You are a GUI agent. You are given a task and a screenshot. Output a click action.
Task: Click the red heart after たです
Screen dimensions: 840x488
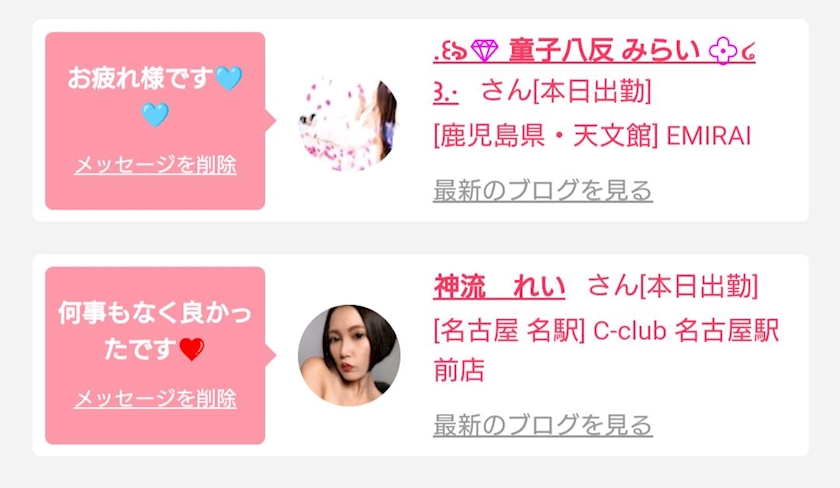click(192, 349)
